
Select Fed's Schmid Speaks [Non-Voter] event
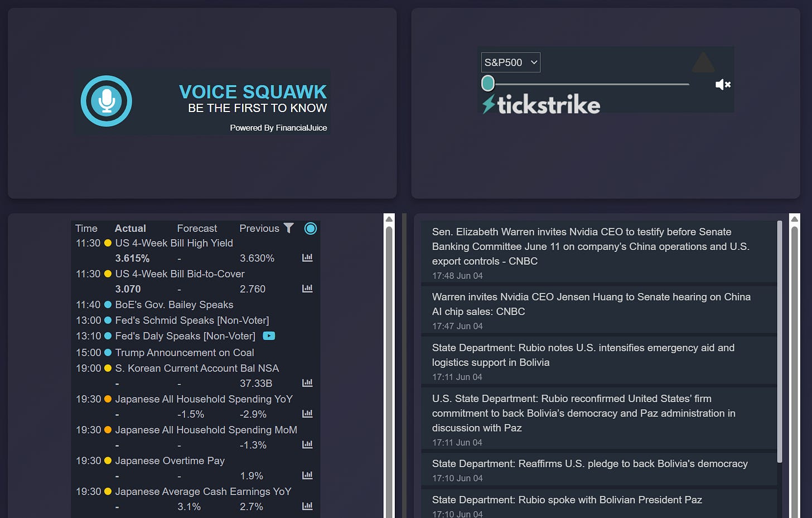(192, 320)
